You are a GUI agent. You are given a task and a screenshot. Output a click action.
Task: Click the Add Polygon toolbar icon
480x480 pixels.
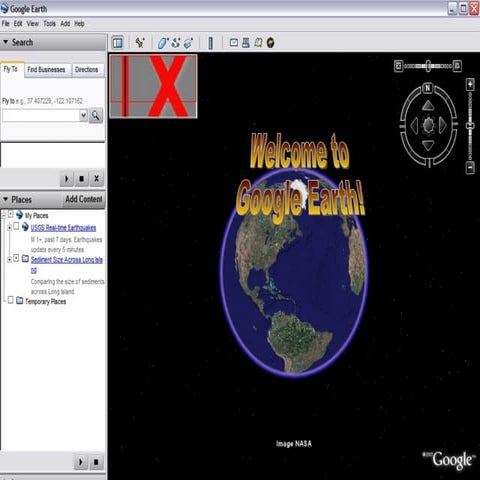(163, 43)
